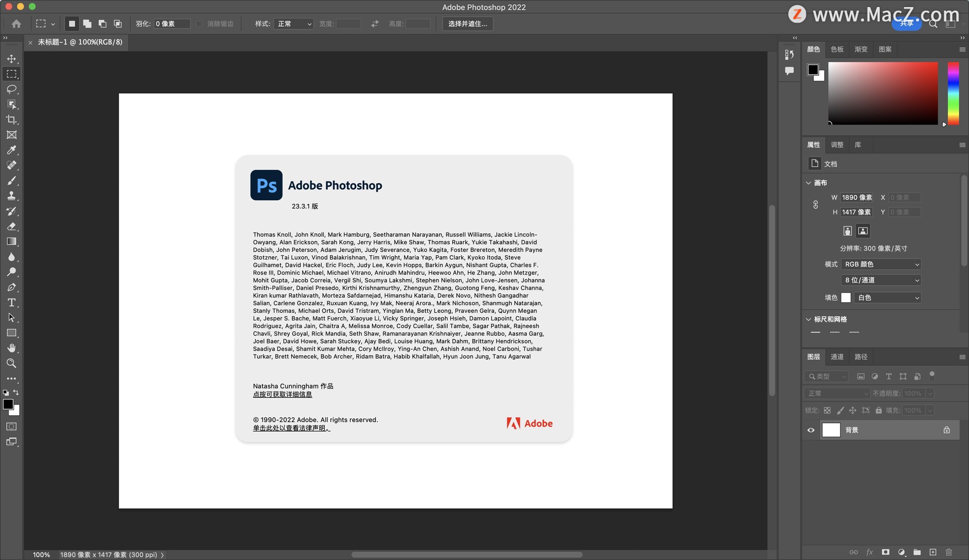This screenshot has width=969, height=560.
Task: Select the Lasso tool
Action: 11,89
